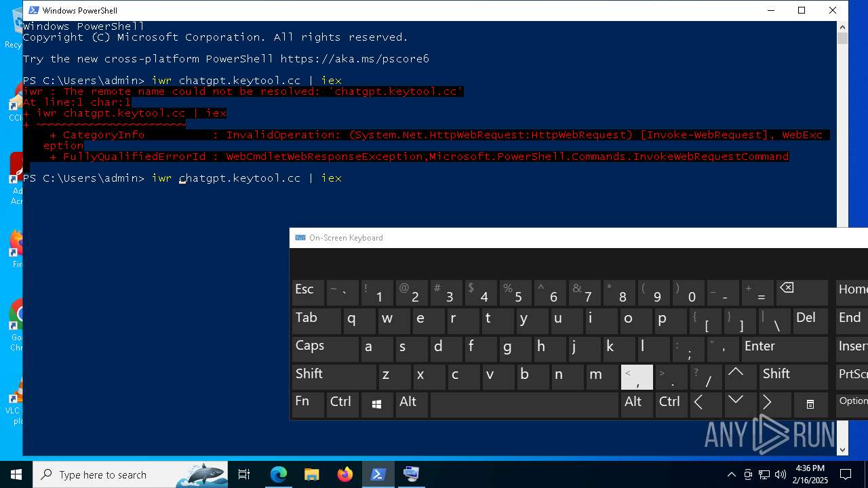Tap the context menu key on the keyboard

point(810,404)
